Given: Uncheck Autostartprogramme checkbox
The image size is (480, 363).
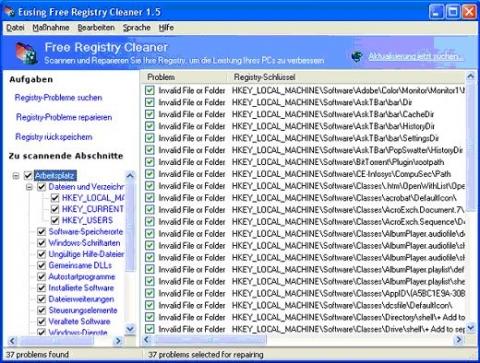Looking at the screenshot, I should tap(41, 277).
